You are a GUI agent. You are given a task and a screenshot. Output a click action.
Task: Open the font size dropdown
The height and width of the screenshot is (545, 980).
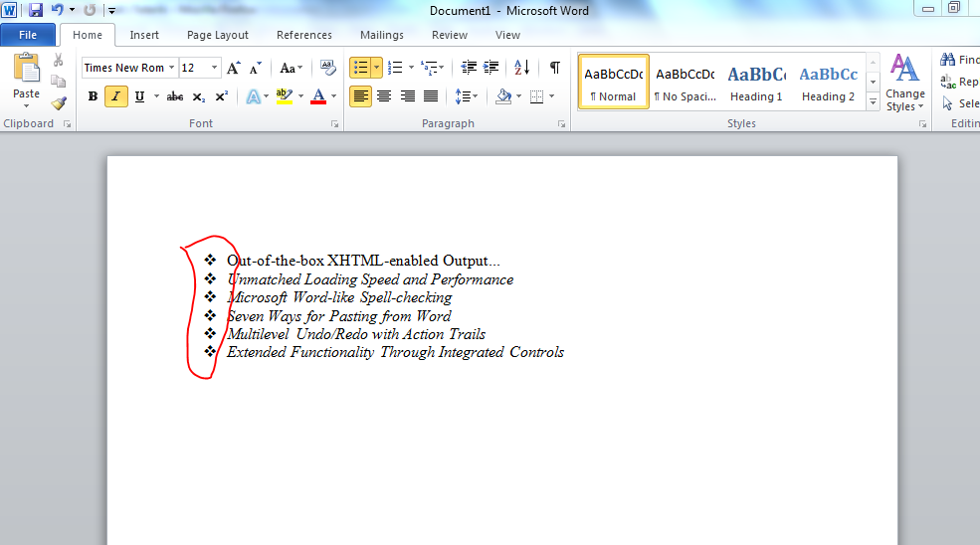[x=214, y=68]
